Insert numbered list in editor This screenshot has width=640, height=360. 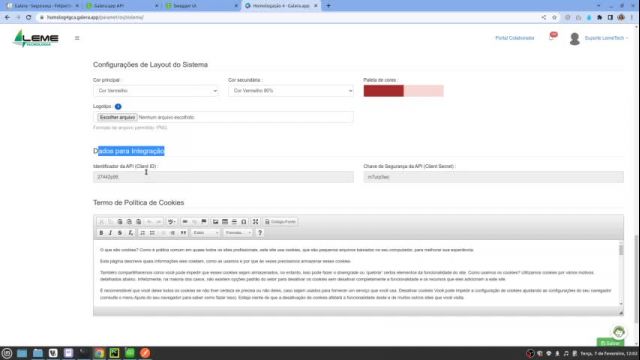pos(142,233)
